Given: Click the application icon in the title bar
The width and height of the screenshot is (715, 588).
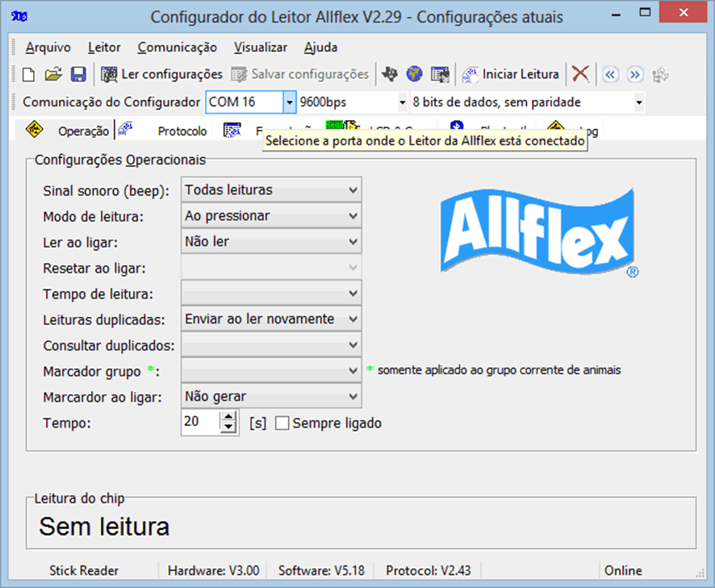Looking at the screenshot, I should 19,17.
